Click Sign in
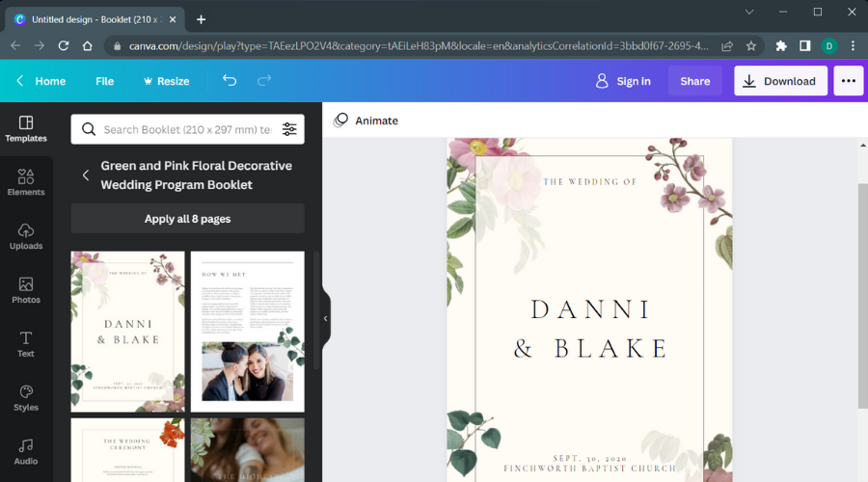Screen dimensions: 868x482 point(623,81)
